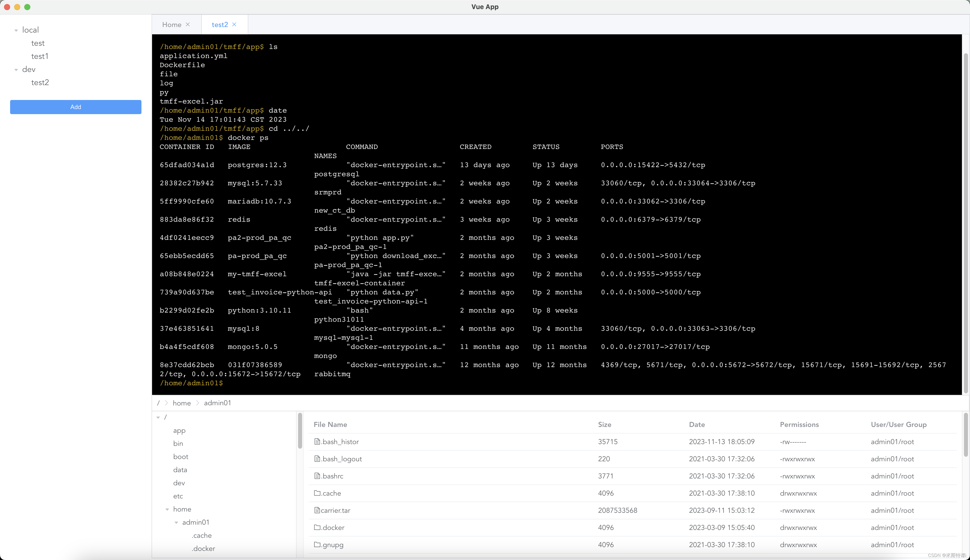Close the test2 tab

tap(234, 24)
